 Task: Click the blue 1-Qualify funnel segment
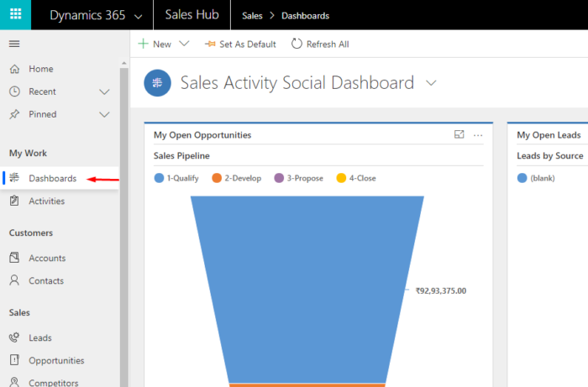307,289
